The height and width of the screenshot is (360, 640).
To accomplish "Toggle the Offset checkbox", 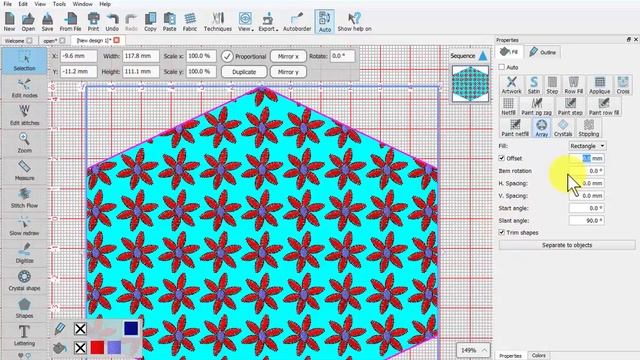I will coord(502,158).
